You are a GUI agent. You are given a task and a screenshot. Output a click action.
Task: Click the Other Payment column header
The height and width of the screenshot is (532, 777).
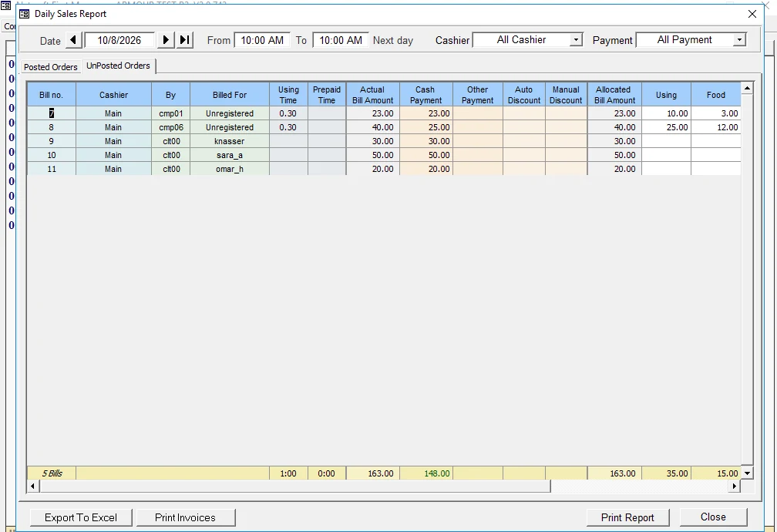[x=478, y=95]
